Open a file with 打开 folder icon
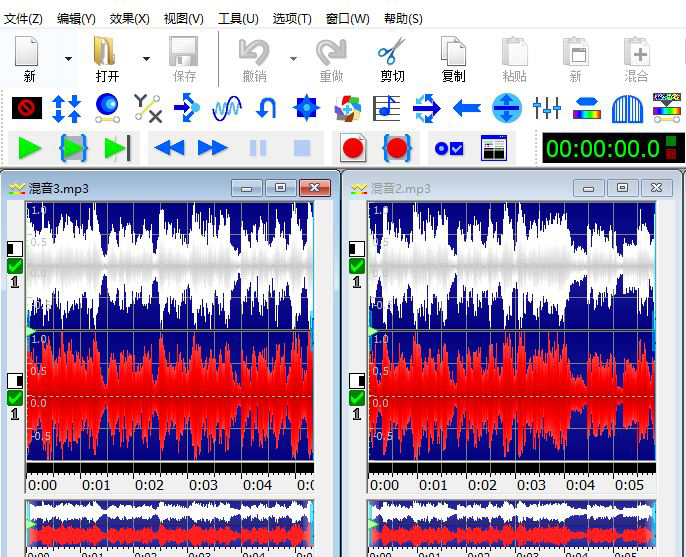Screen dimensions: 686x557 click(107, 59)
